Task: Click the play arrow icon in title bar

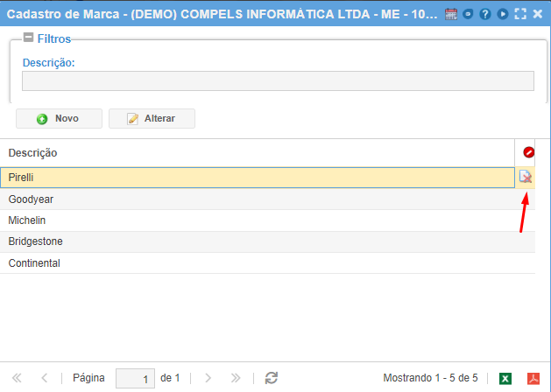Action: click(503, 14)
